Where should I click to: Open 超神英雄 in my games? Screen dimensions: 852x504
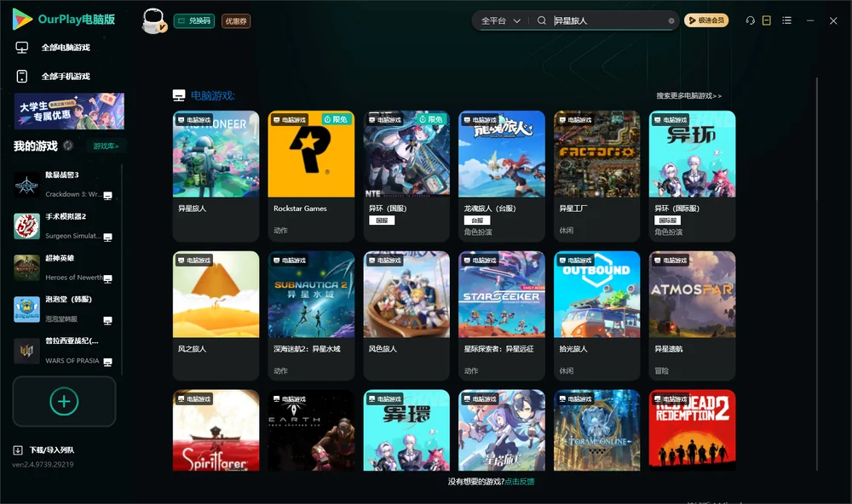click(x=63, y=267)
